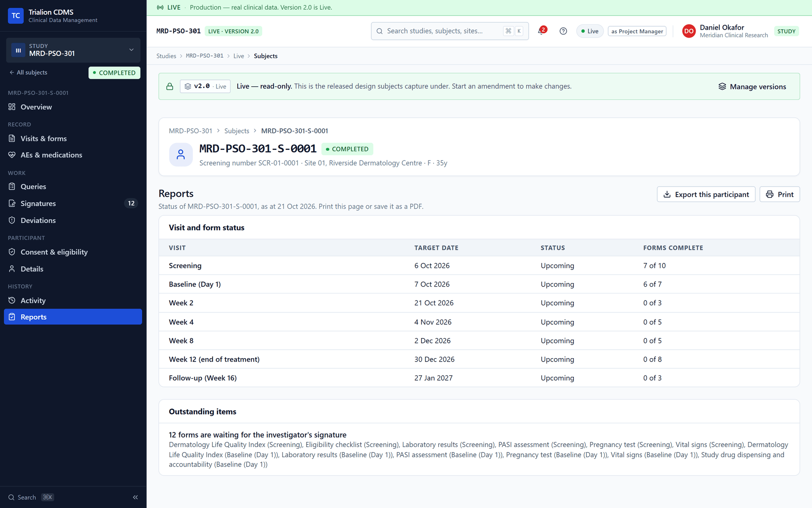Go to Visits & forms
The height and width of the screenshot is (508, 812).
(73, 138)
